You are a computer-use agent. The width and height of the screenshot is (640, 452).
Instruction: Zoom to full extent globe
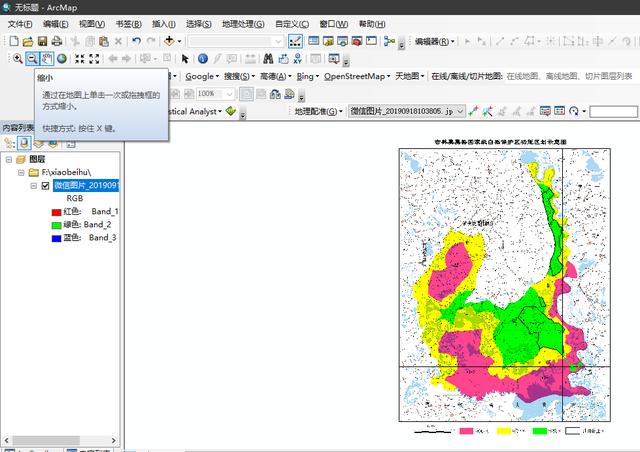tap(62, 59)
